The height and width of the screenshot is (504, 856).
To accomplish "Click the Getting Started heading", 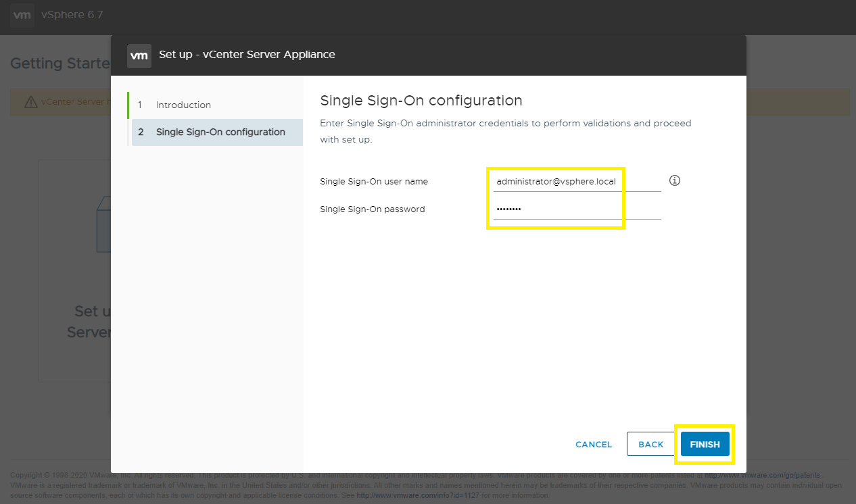I will point(59,63).
